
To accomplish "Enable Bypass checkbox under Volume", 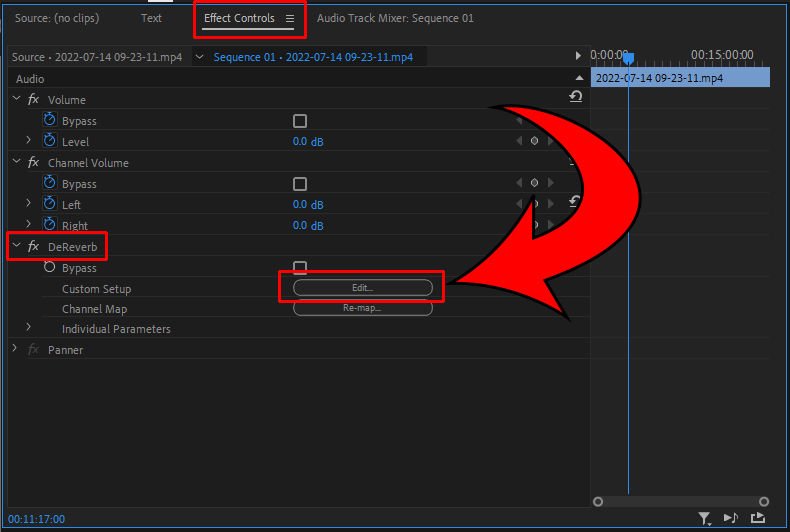I will (300, 121).
